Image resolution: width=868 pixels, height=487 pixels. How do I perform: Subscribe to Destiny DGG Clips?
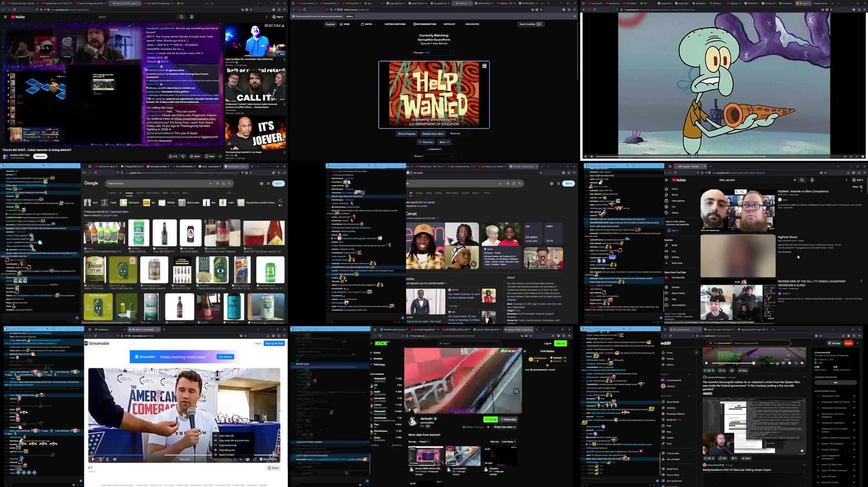40,156
